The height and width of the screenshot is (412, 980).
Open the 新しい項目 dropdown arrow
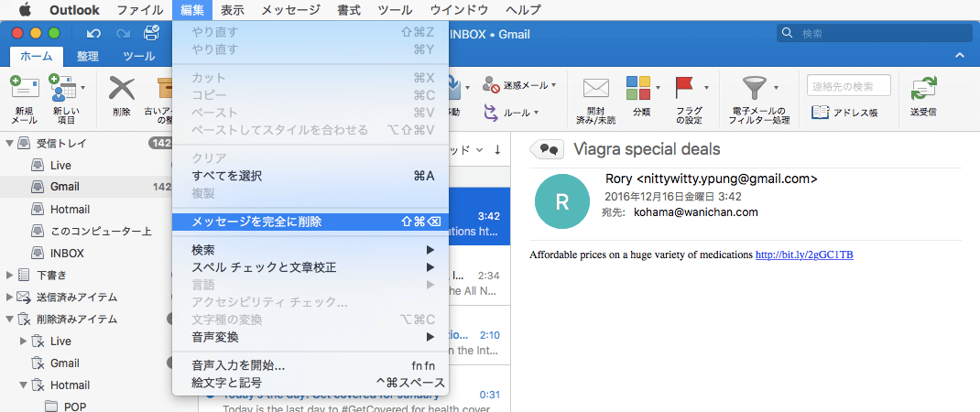[x=83, y=88]
